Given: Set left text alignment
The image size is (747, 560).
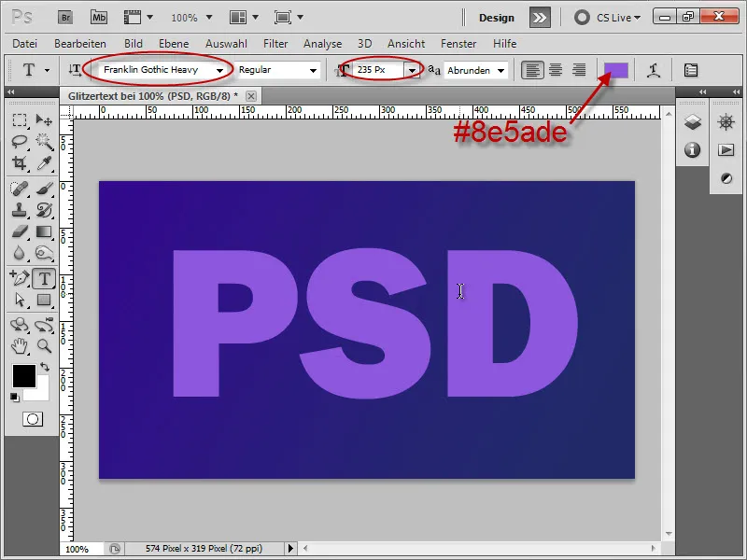Looking at the screenshot, I should [x=532, y=71].
